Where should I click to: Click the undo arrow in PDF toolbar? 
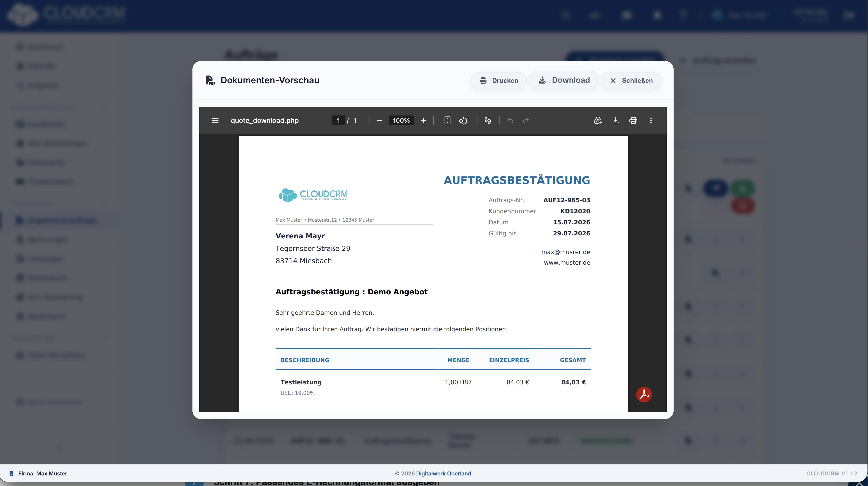click(x=510, y=120)
